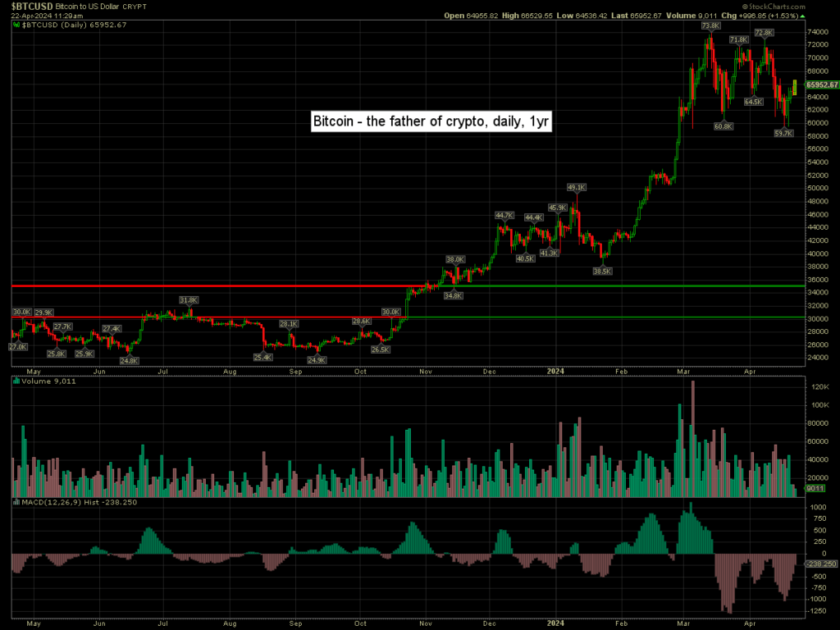Click the upper red horizontal resistance line
Image resolution: width=840 pixels, height=630 pixels.
(205, 286)
